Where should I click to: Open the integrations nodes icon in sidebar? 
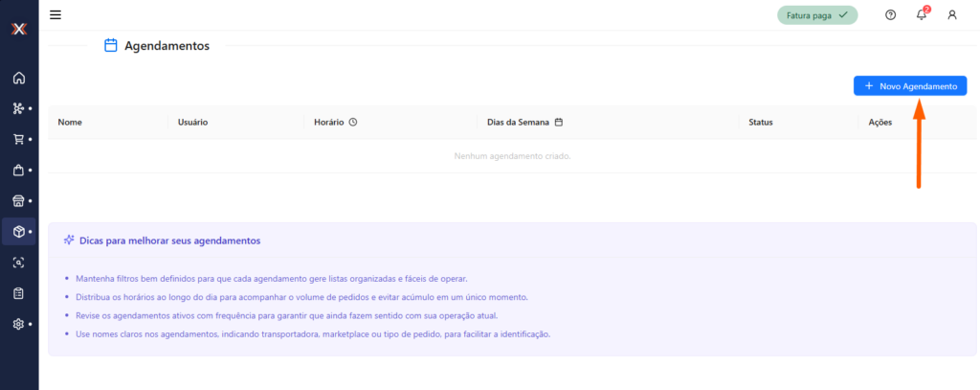point(18,108)
